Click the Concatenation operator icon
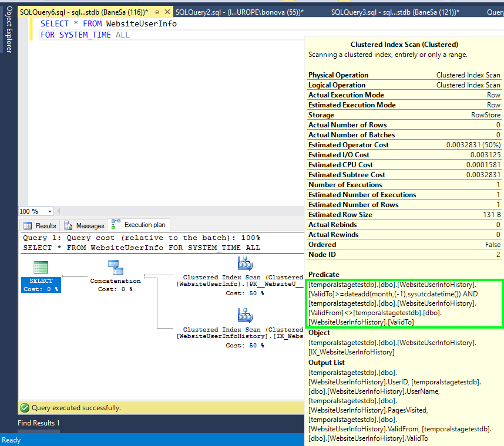 (x=115, y=268)
